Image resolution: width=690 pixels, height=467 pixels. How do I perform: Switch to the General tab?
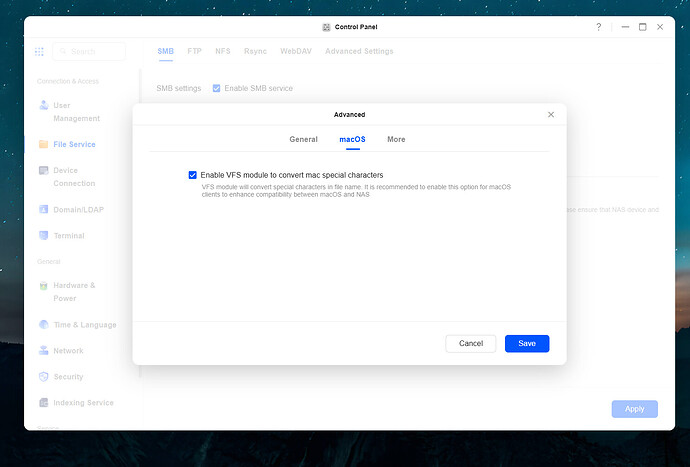[x=303, y=140]
